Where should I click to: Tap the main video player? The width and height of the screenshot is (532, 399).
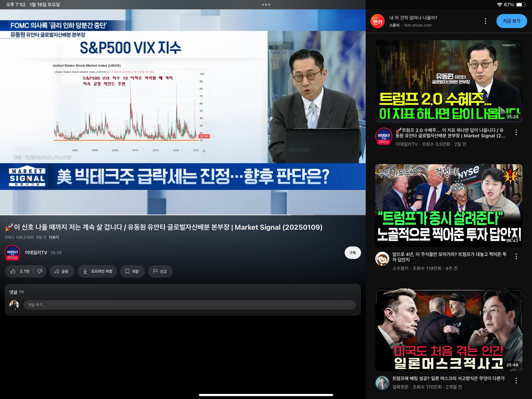[183, 112]
